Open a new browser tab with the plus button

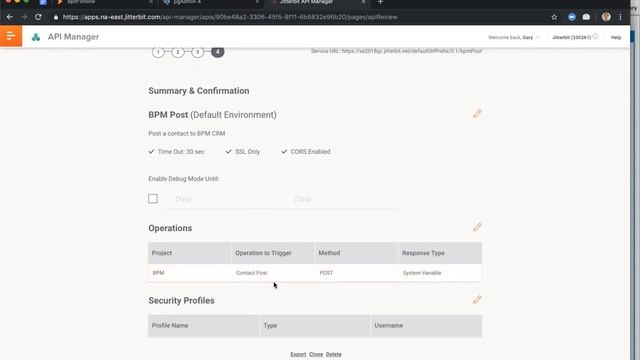tap(380, 2)
